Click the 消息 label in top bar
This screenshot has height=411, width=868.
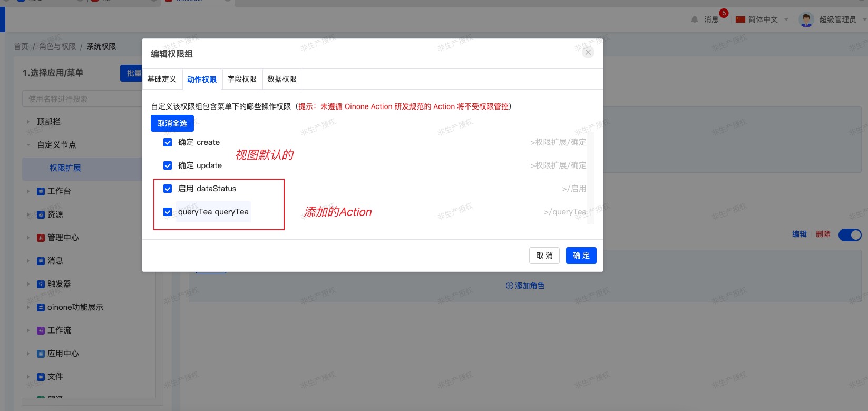pos(711,19)
